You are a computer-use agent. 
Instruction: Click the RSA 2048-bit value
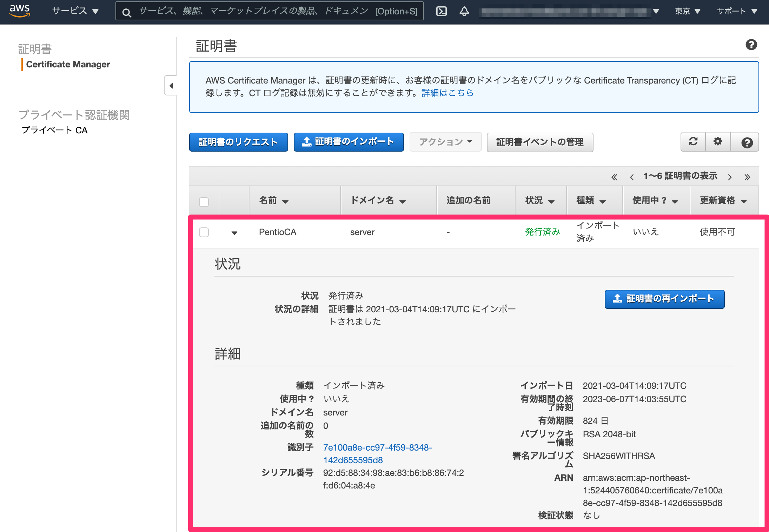click(x=609, y=434)
